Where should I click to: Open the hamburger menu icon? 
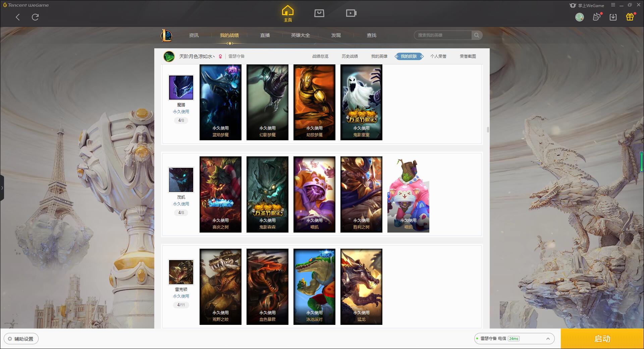[x=613, y=5]
